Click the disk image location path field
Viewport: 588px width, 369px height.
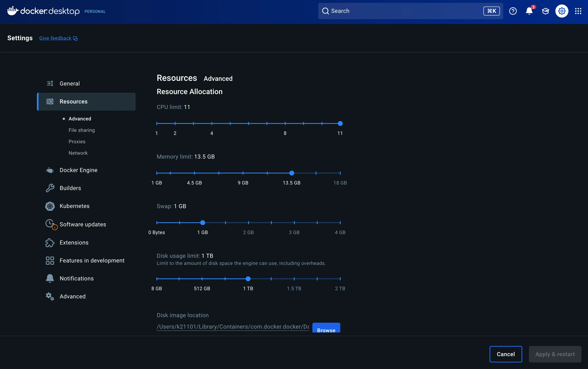click(x=233, y=327)
